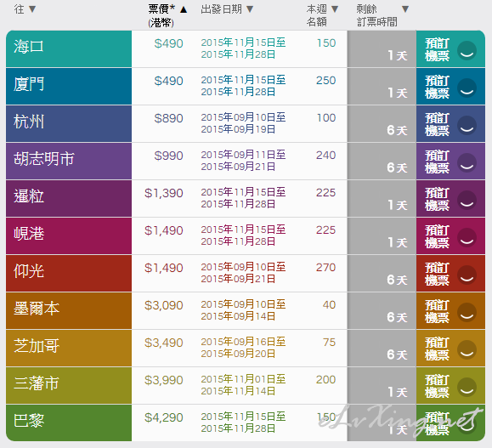The width and height of the screenshot is (492, 448).
Task: Click the smiley icon in the 杭州 row
Action: coord(467,125)
